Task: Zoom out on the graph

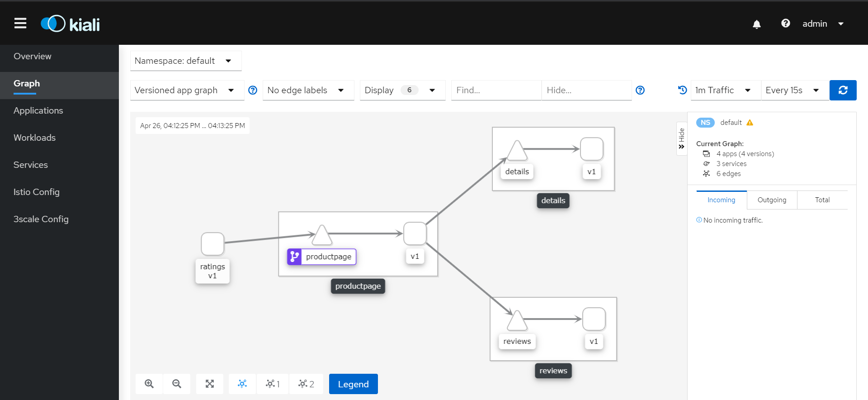Action: (177, 384)
